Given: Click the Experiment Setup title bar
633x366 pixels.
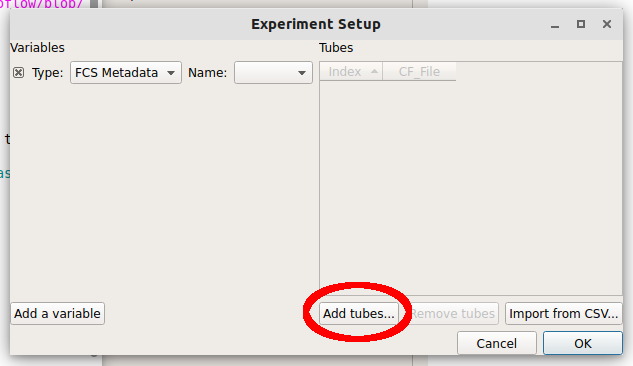Looking at the screenshot, I should click(316, 24).
